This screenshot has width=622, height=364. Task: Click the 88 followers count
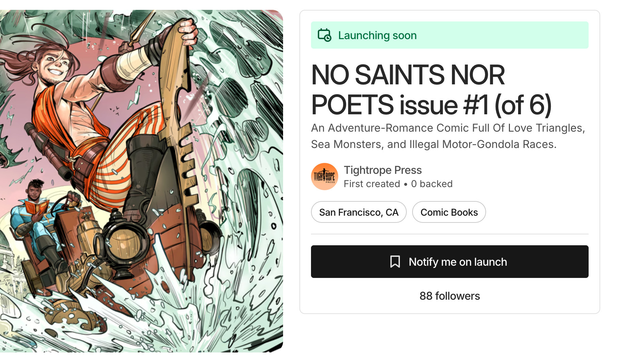(x=450, y=296)
